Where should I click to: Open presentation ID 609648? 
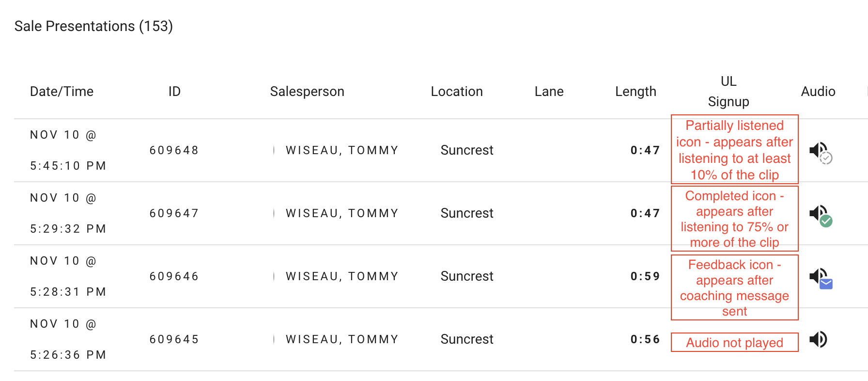click(174, 150)
